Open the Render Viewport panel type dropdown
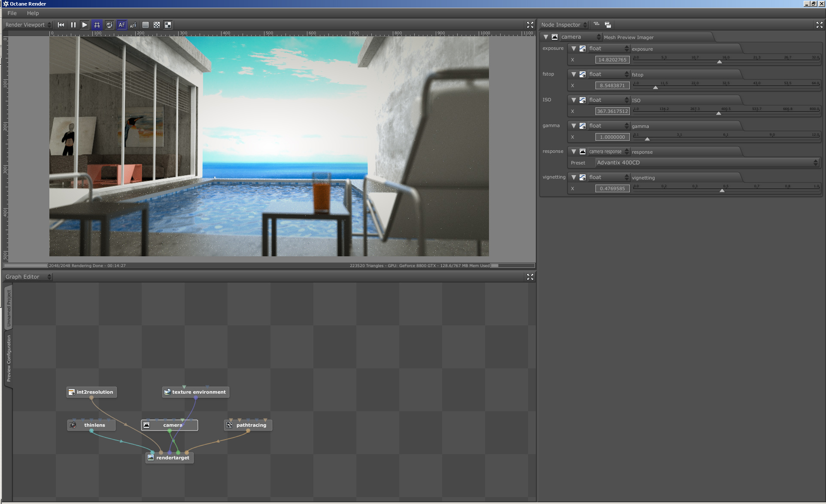This screenshot has width=826, height=504. [x=28, y=25]
